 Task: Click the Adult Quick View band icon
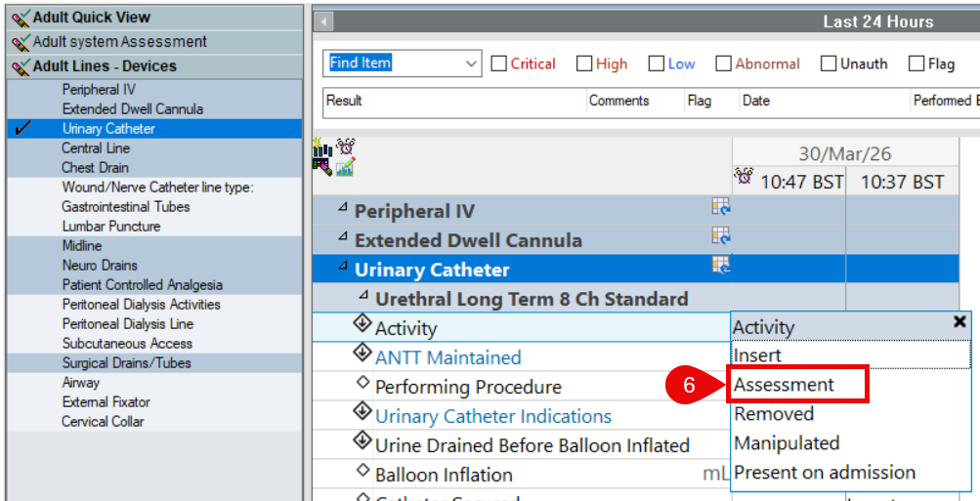coord(21,18)
